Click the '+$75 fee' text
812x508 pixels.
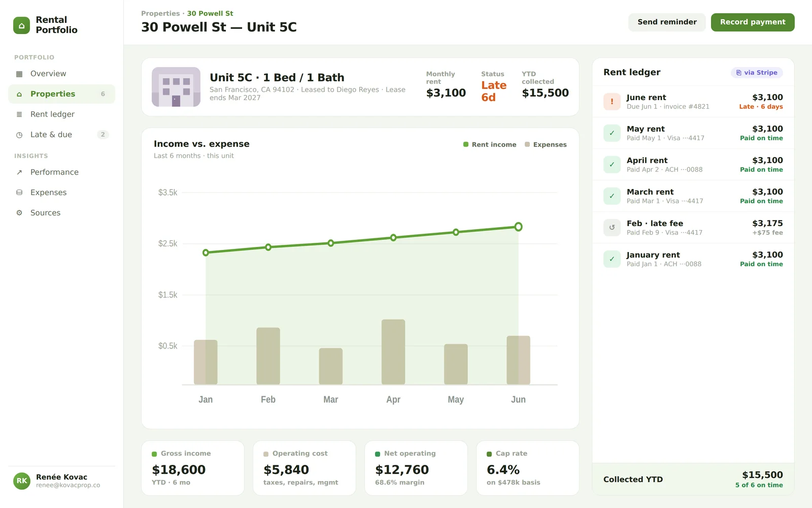click(767, 233)
